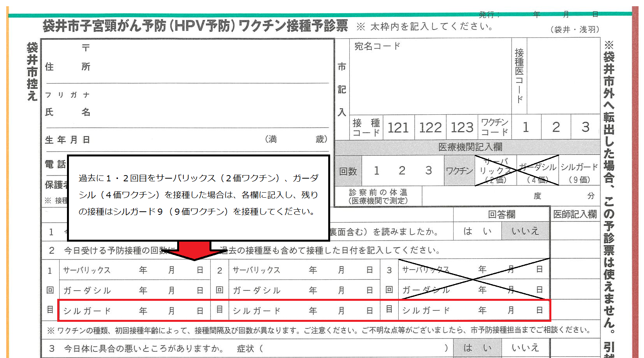Select vaccination code 122
The height and width of the screenshot is (358, 644).
coord(429,128)
